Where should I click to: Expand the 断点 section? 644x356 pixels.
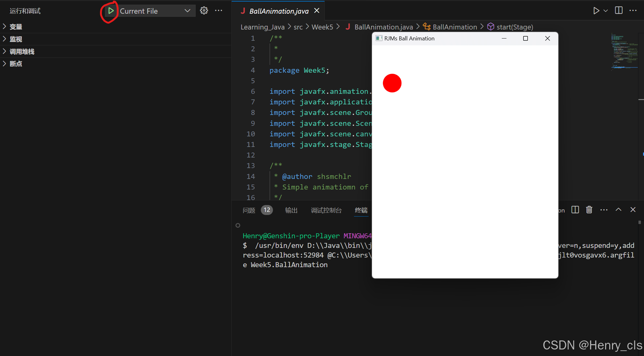16,64
